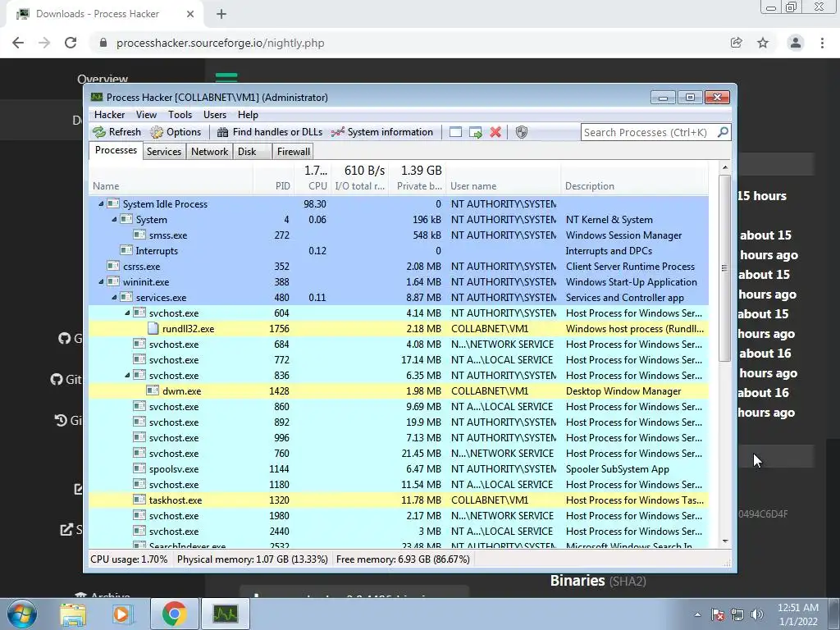The height and width of the screenshot is (630, 840).
Task: Go back in browser
Action: point(18,43)
